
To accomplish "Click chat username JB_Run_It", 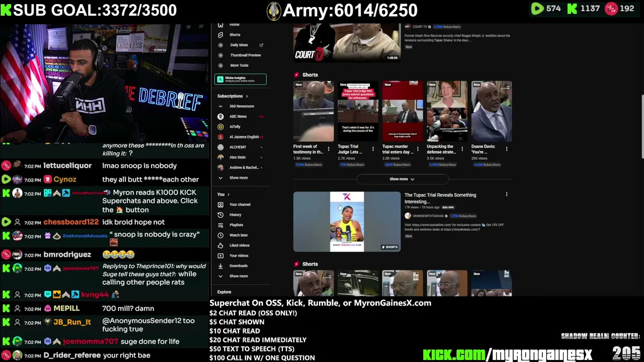I will point(72,322).
